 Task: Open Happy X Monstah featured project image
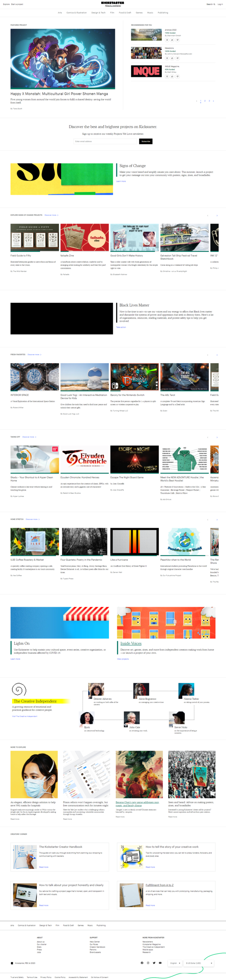coord(63,59)
